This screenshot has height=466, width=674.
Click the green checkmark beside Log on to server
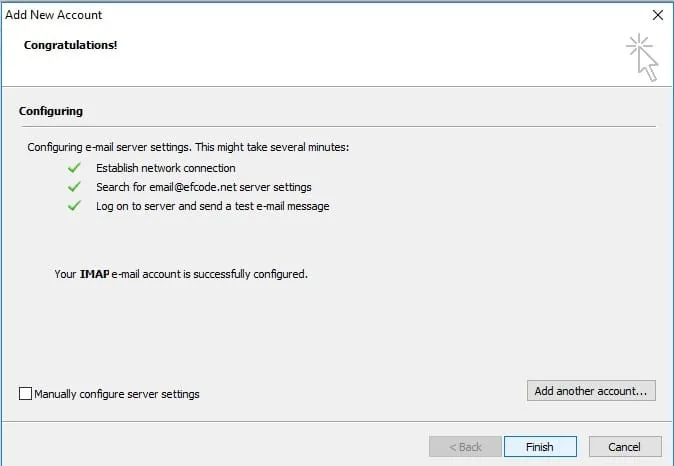(73, 206)
